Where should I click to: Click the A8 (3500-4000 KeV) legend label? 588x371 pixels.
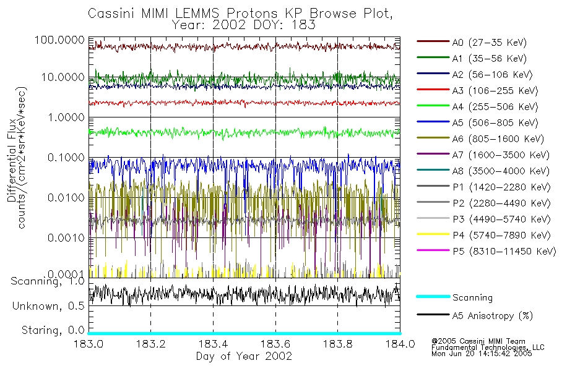[501, 171]
